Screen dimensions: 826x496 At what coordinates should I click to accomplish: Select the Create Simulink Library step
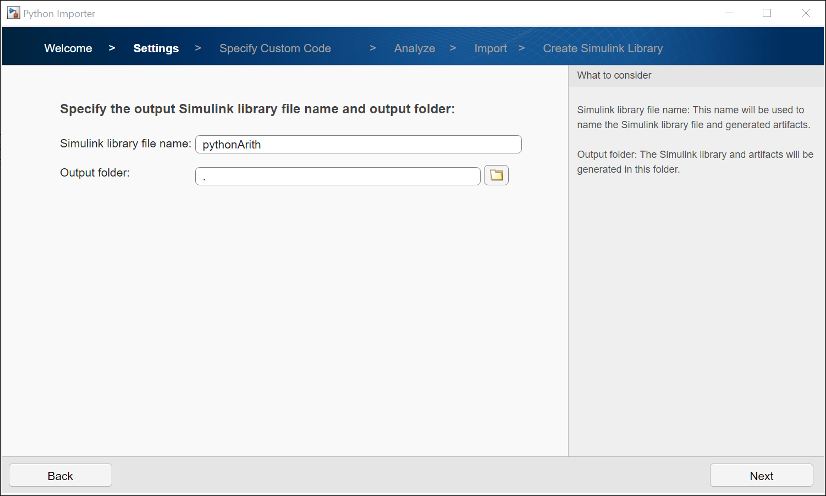click(x=602, y=48)
